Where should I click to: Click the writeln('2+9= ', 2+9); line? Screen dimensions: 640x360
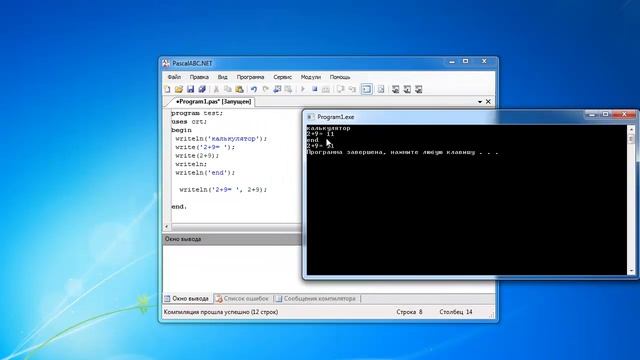tap(223, 189)
